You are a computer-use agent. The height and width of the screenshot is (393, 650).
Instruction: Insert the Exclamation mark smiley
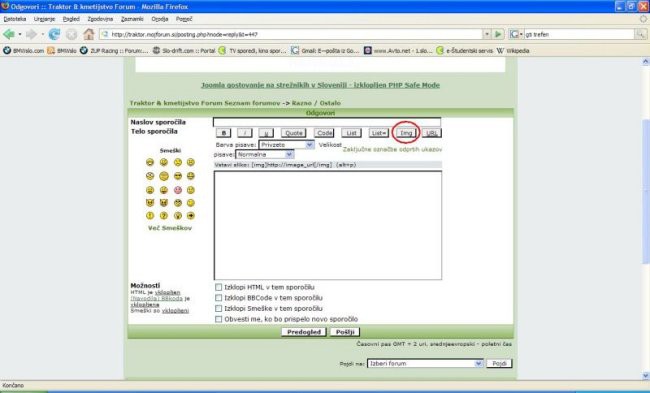pos(150,216)
